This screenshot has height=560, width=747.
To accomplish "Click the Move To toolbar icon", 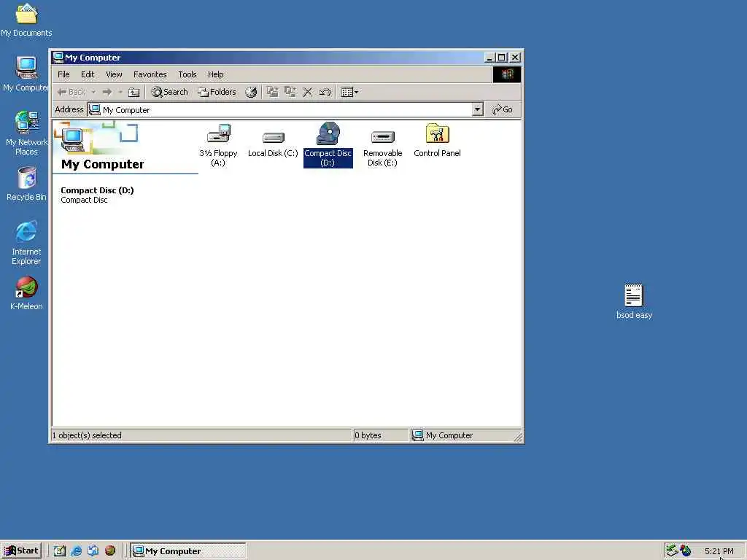I will point(272,92).
